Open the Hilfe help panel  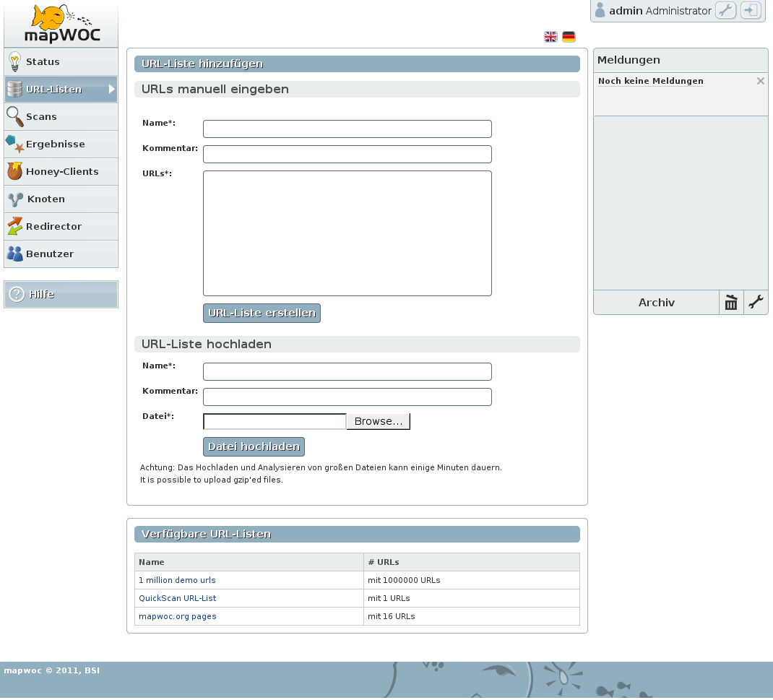click(x=61, y=295)
